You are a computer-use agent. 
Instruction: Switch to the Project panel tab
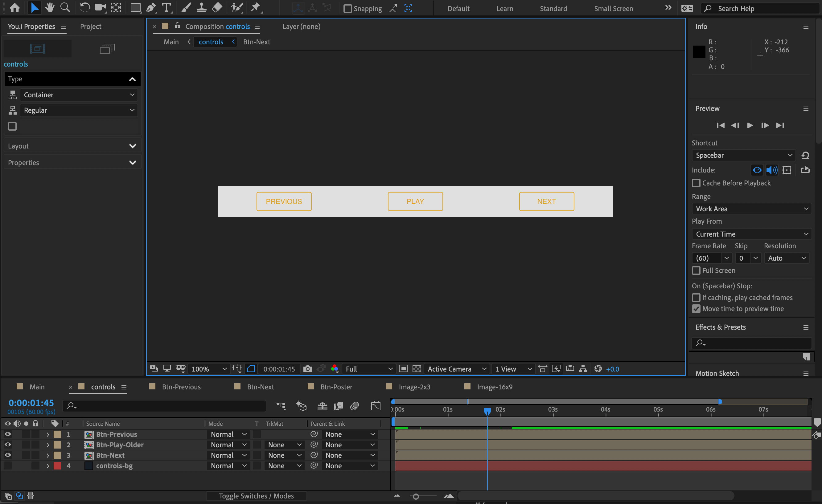(90, 26)
